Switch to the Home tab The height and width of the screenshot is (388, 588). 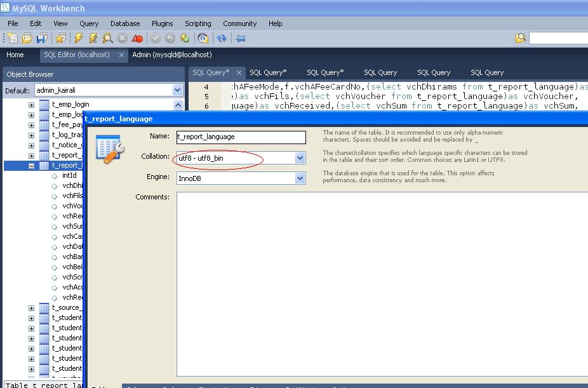[15, 55]
